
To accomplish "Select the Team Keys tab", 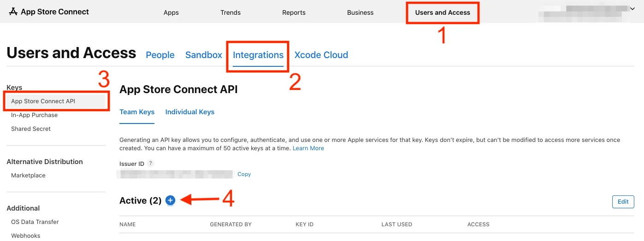I will pyautogui.click(x=137, y=112).
